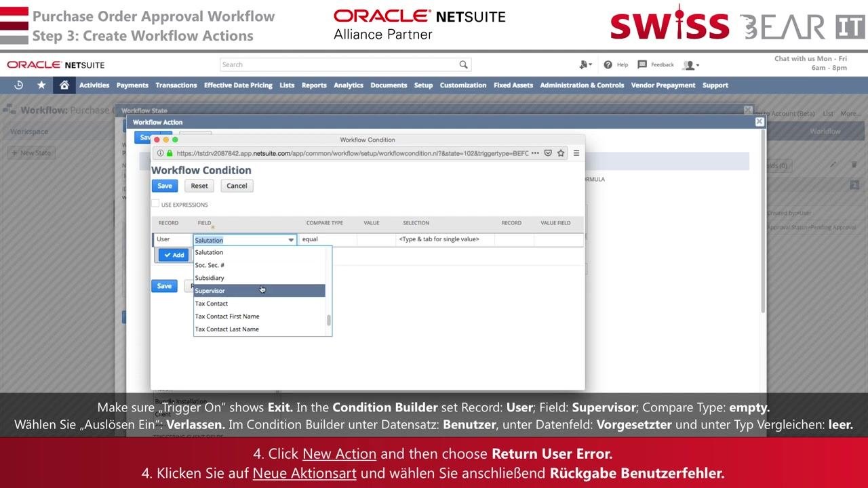This screenshot has width=868, height=488.
Task: Click the search magnifier icon
Action: pos(463,64)
